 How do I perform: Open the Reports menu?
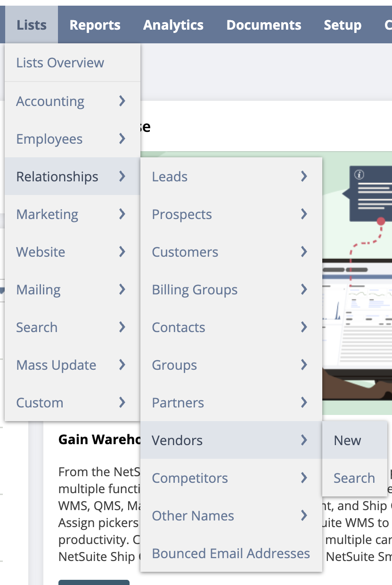(x=95, y=25)
